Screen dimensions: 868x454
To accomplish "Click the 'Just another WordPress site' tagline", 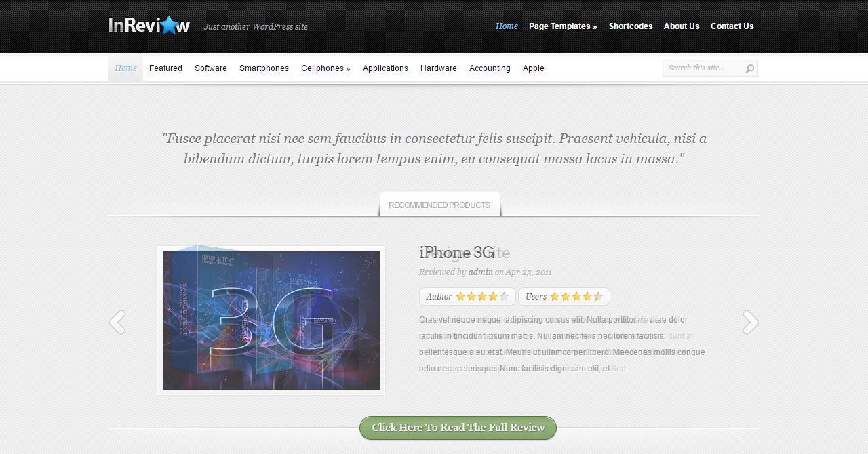I will (x=256, y=27).
